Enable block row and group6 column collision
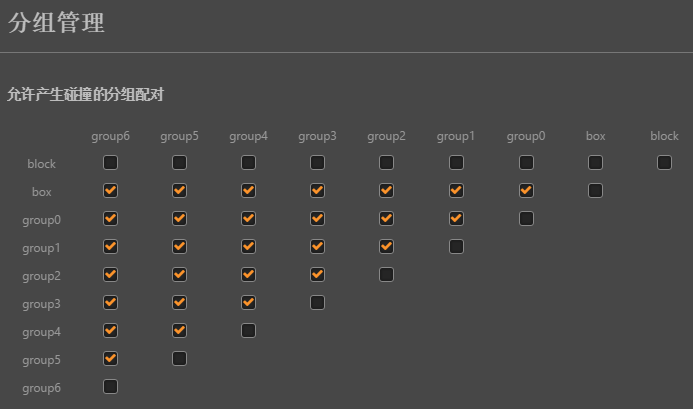 110,162
